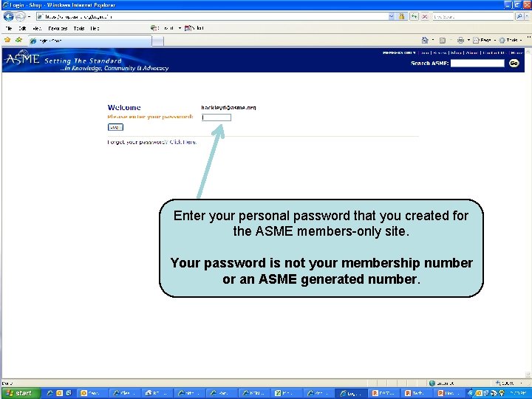The height and width of the screenshot is (399, 532).
Task: Select the Login - Shop browser tab
Action: pyautogui.click(x=90, y=41)
